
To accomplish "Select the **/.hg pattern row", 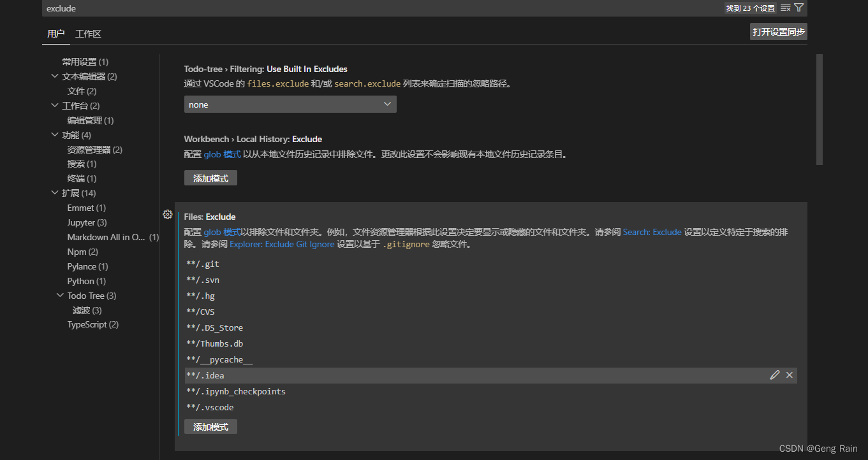I will tap(491, 296).
